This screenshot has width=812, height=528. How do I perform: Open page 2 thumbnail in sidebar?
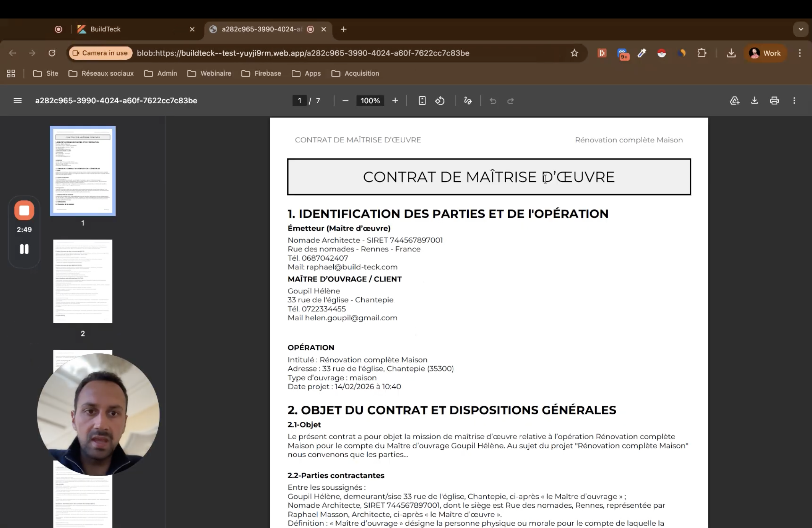(x=83, y=281)
